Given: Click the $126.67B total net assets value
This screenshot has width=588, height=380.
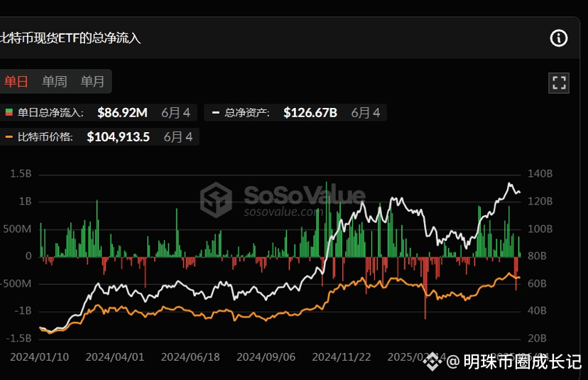Looking at the screenshot, I should point(310,112).
